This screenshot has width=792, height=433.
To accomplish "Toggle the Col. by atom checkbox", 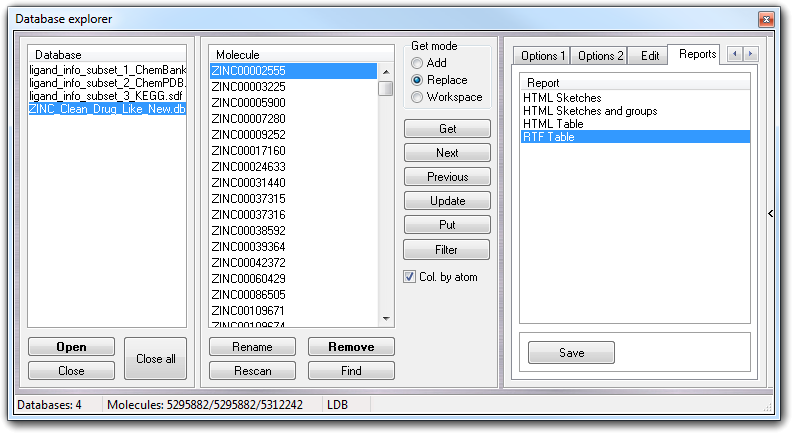I will click(x=410, y=277).
